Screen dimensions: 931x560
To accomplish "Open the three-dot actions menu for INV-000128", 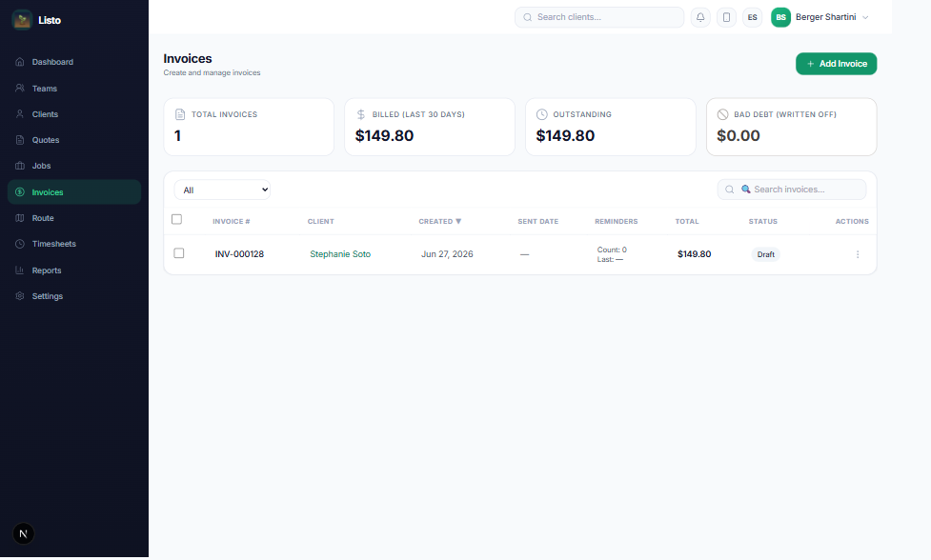I will point(858,254).
